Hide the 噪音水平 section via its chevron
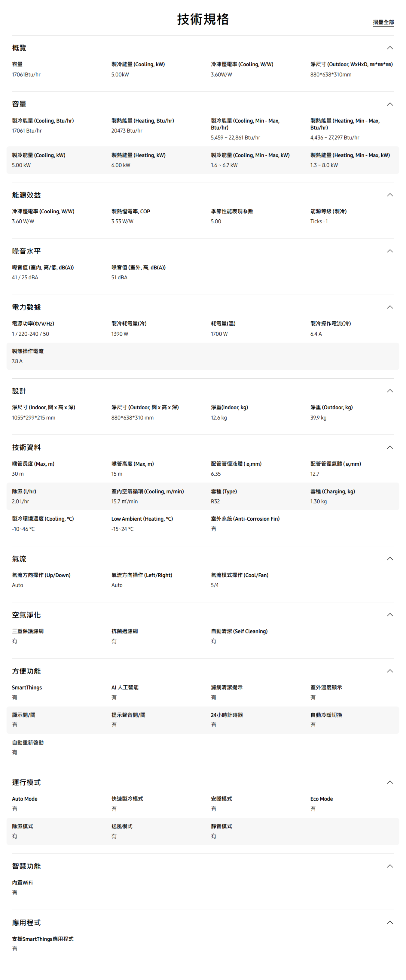This screenshot has width=406, height=980. pos(390,251)
